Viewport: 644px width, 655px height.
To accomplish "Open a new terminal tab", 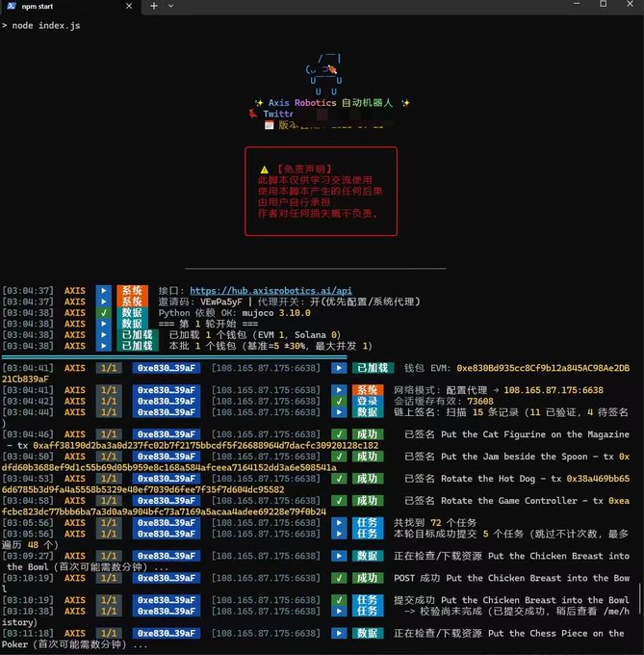I will point(154,6).
